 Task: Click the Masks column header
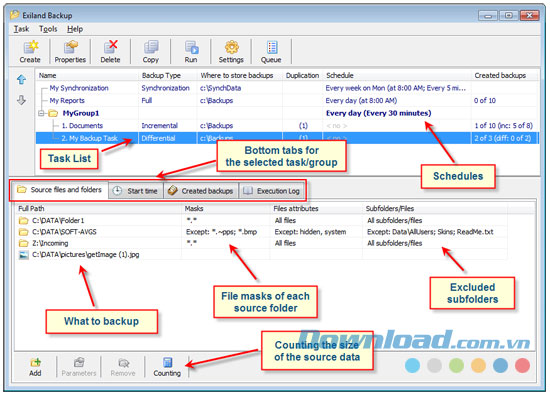coord(226,209)
